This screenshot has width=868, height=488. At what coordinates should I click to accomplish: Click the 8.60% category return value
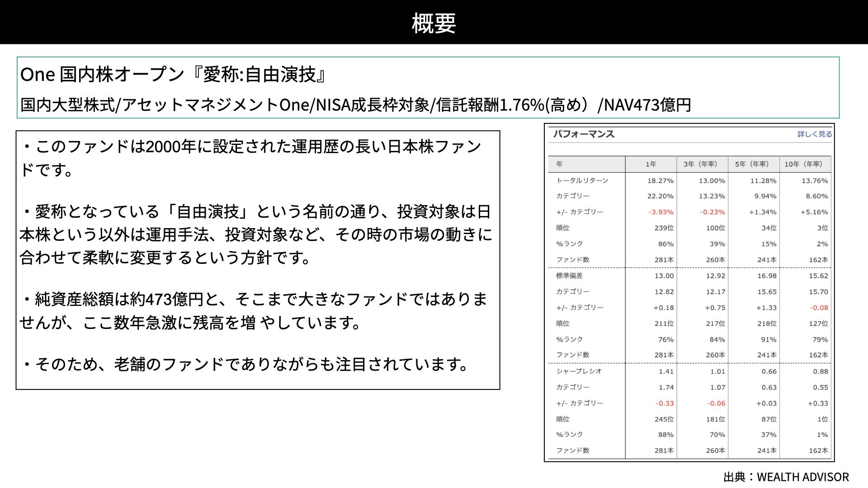[817, 196]
